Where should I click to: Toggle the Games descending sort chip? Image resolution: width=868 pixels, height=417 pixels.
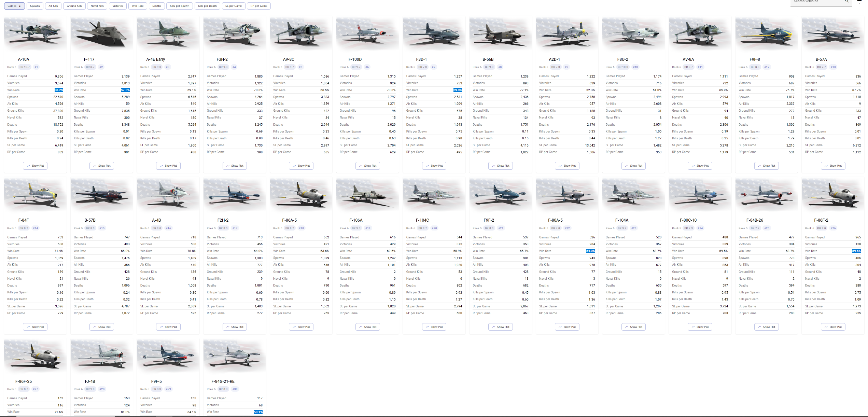(x=14, y=6)
